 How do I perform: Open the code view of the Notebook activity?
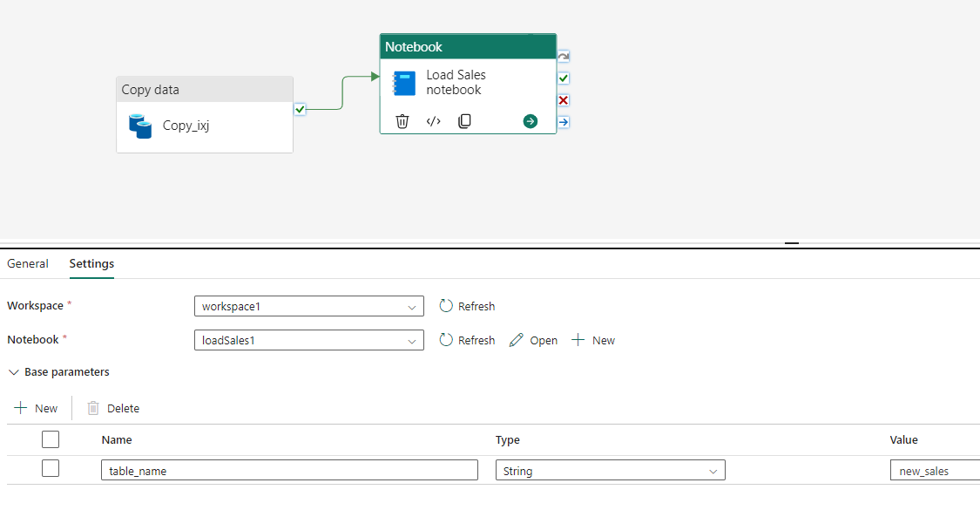[x=433, y=120]
